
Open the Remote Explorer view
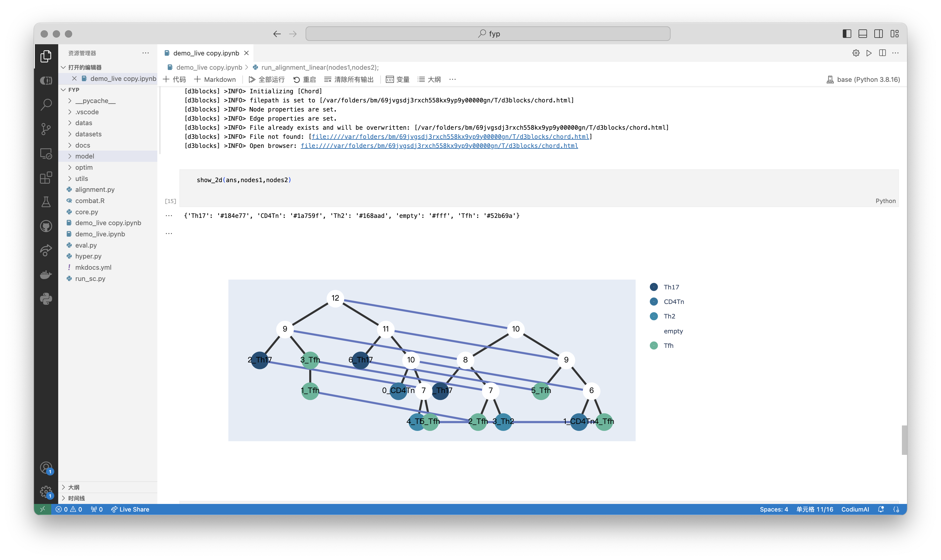click(x=46, y=154)
